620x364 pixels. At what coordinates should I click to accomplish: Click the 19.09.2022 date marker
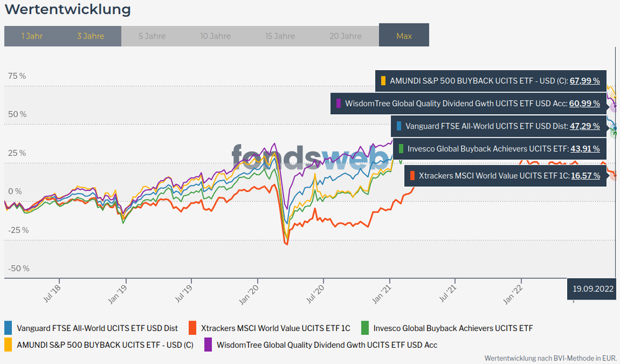(593, 289)
